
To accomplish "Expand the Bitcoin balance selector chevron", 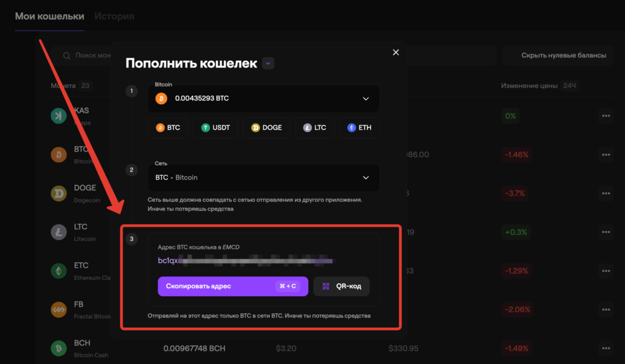I will point(366,98).
